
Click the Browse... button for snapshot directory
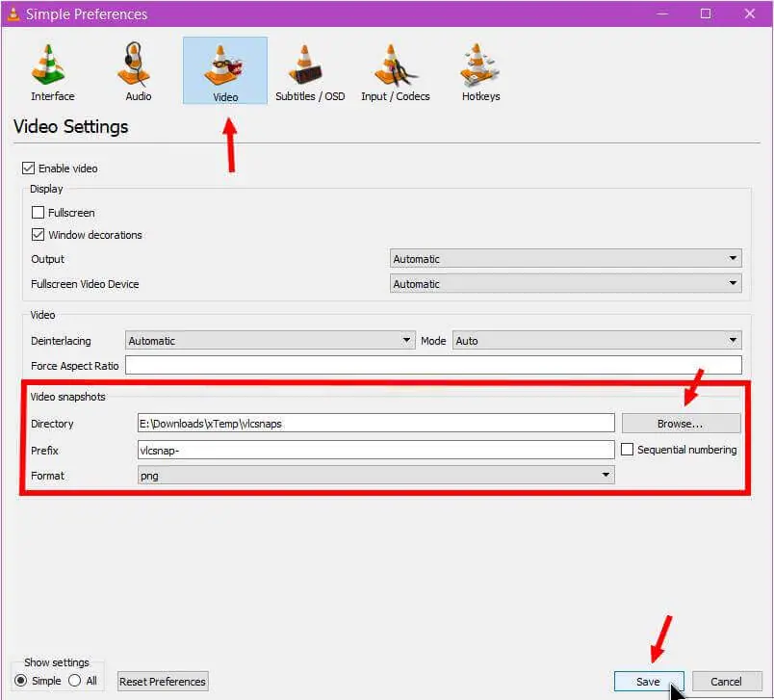tap(682, 423)
